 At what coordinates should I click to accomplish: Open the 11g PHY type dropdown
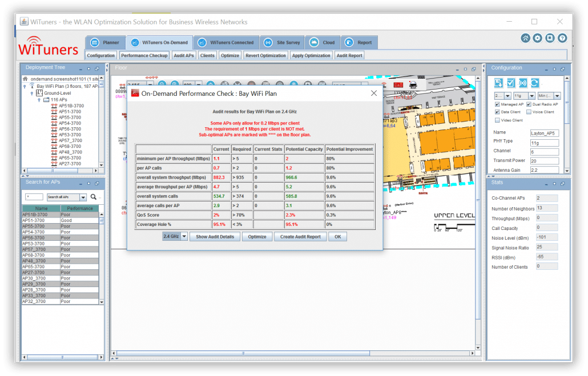[531, 96]
